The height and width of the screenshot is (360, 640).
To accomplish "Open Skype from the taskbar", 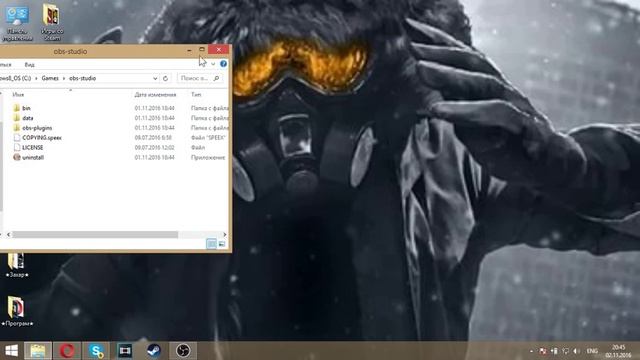I will click(96, 351).
